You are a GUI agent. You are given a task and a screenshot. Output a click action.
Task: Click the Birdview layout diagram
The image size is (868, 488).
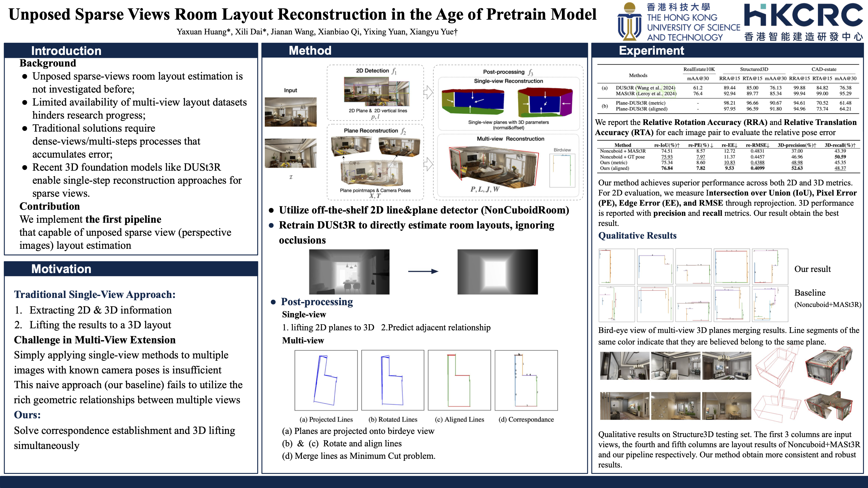(x=562, y=170)
